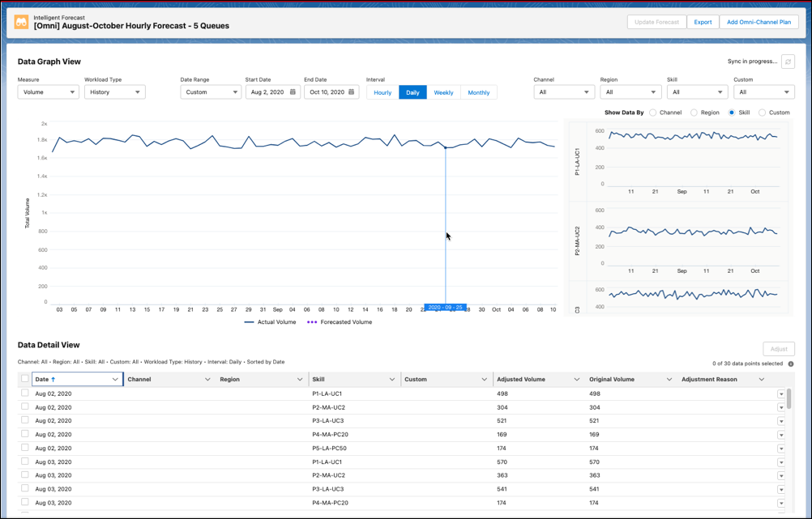Click Adjusted Volume cell 570

pos(502,462)
